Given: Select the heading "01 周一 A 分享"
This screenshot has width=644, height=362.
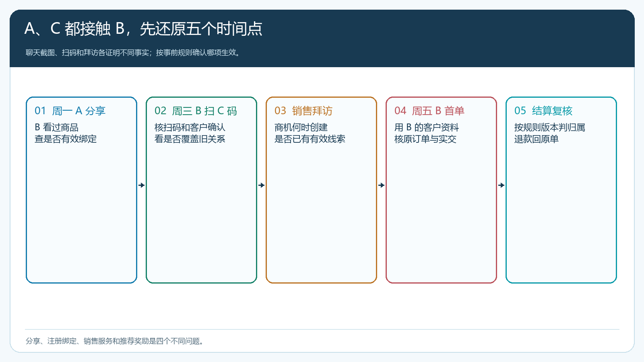Looking at the screenshot, I should [70, 111].
